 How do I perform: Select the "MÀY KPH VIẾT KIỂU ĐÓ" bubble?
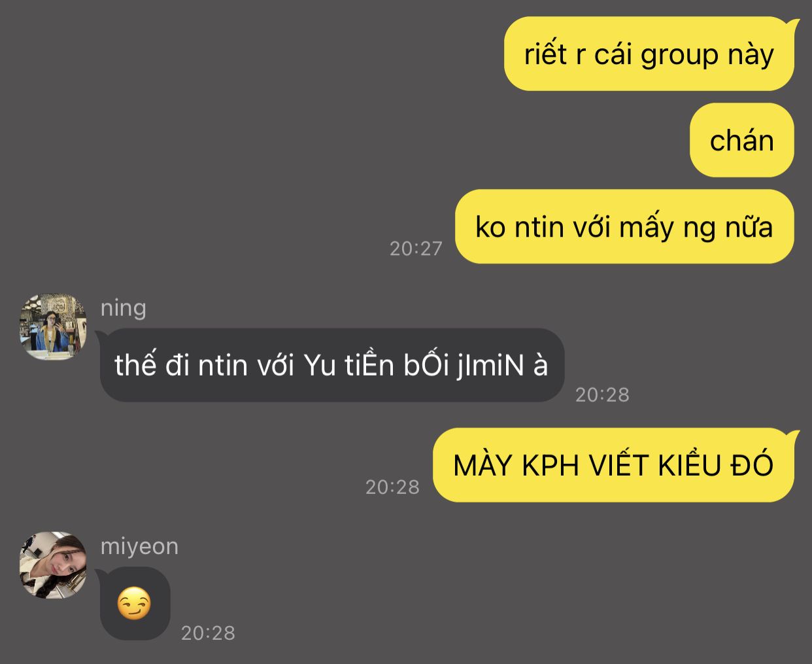(x=613, y=465)
